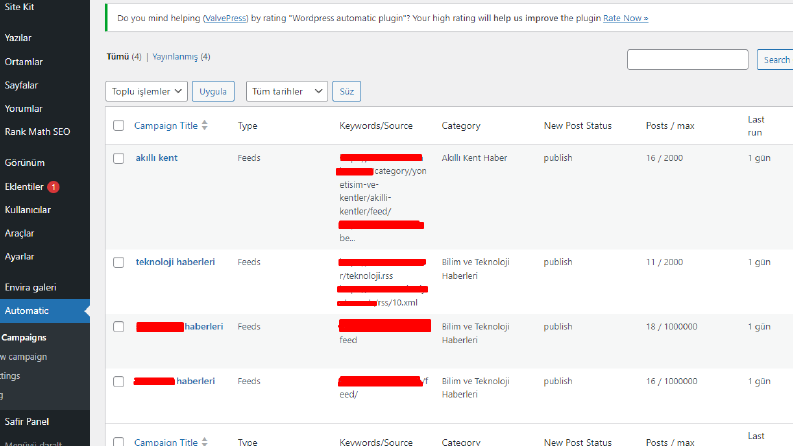
Task: Open Site Kit in the sidebar
Action: coord(19,7)
